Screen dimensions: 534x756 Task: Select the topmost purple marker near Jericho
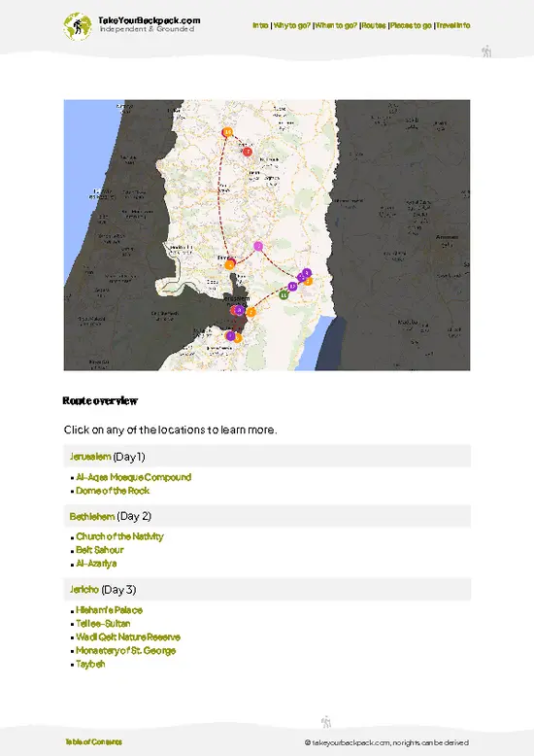pos(307,273)
